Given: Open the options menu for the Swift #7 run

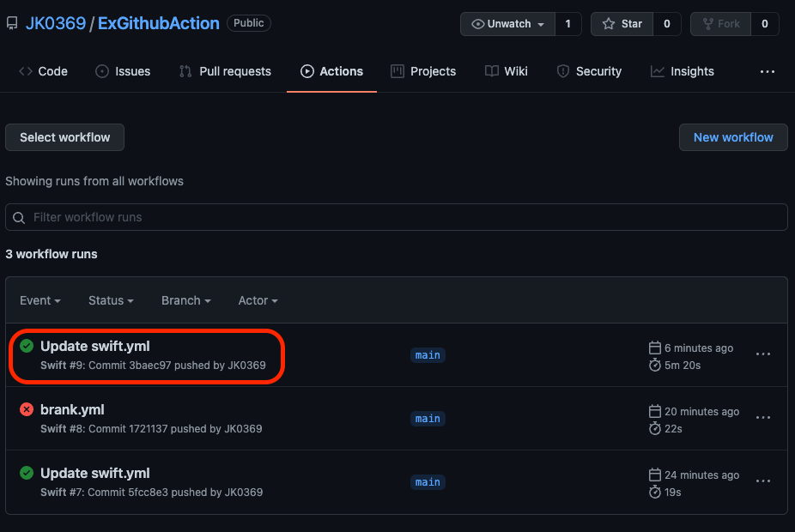Looking at the screenshot, I should (x=763, y=481).
